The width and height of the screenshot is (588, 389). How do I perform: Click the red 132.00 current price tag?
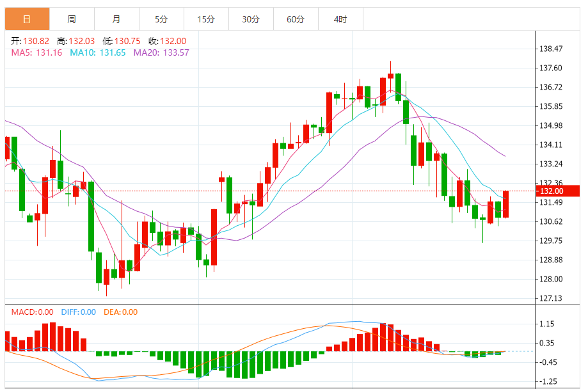[558, 191]
